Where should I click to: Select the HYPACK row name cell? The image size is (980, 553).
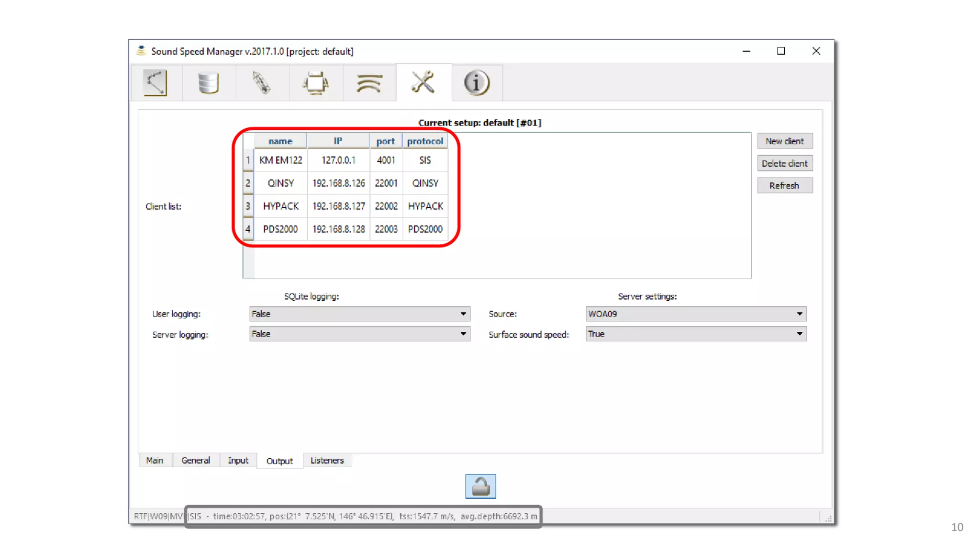(280, 206)
